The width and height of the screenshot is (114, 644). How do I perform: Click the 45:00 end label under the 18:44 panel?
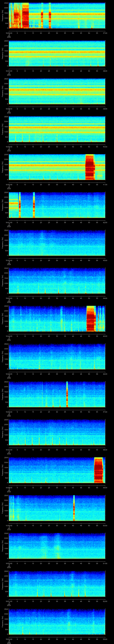[105, 336]
